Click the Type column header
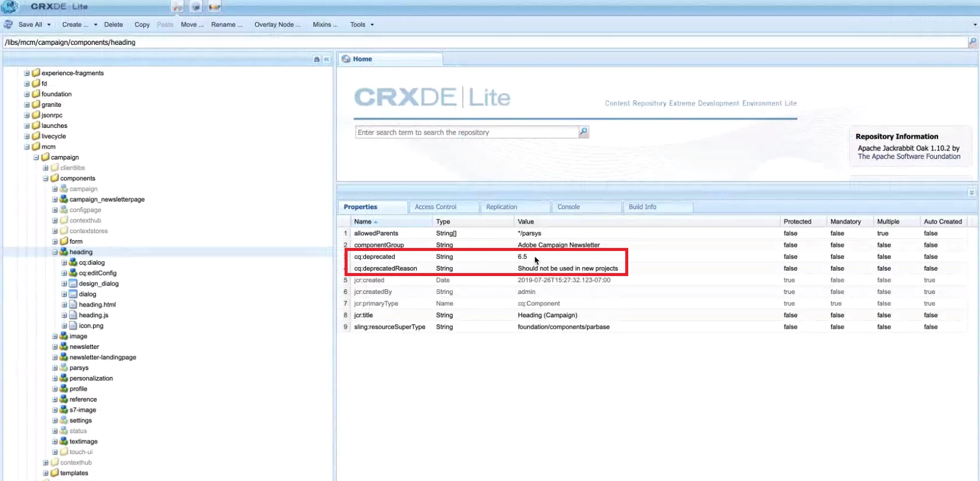The width and height of the screenshot is (980, 481). click(473, 222)
